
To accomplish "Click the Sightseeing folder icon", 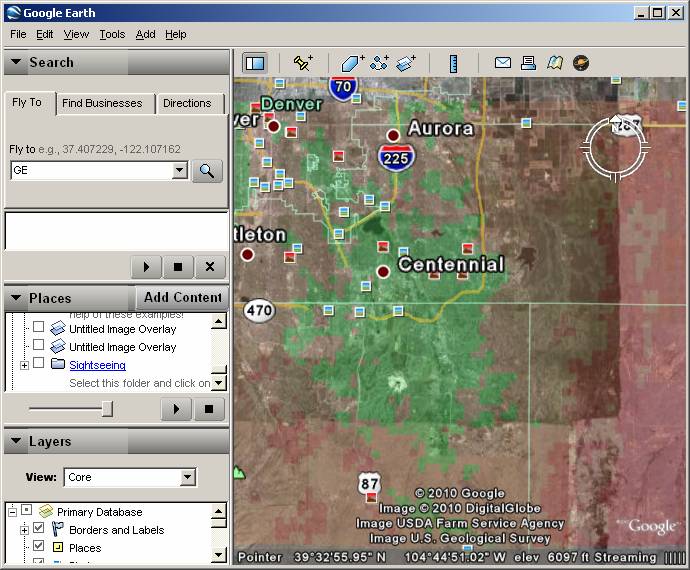I will [x=58, y=364].
